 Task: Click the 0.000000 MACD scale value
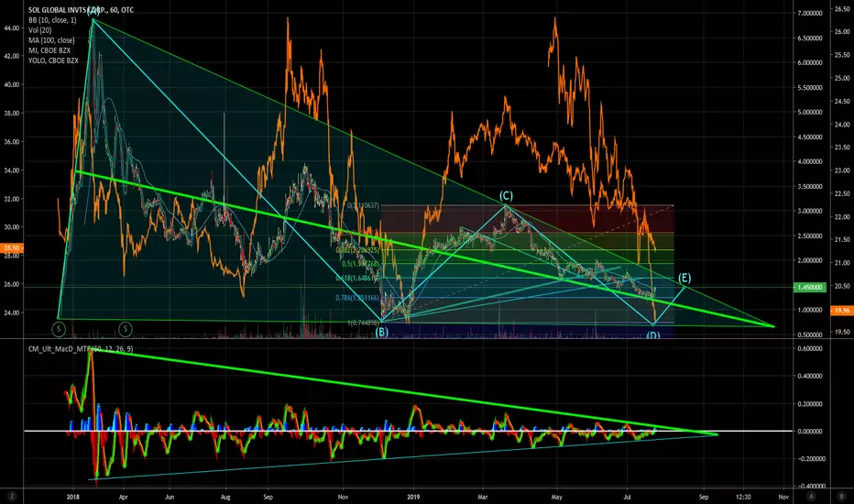809,431
